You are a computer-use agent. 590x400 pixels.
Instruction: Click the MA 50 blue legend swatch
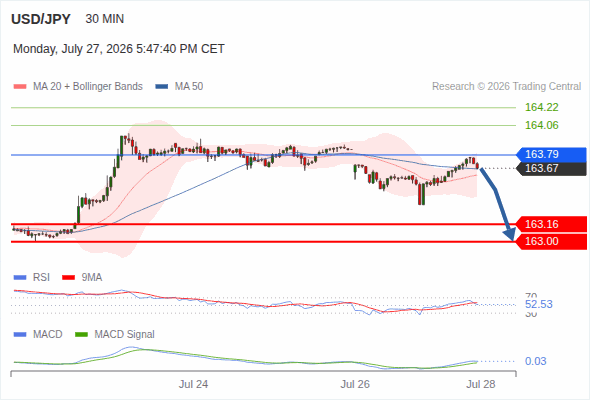(161, 87)
